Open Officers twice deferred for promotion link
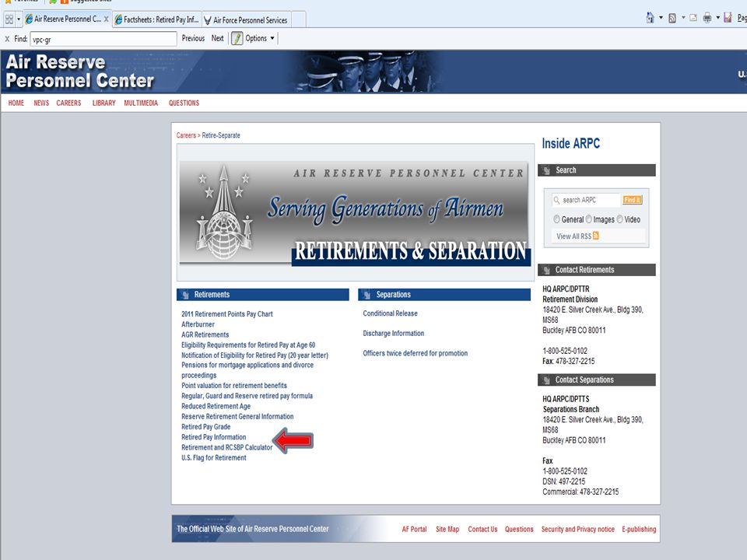This screenshot has height=560, width=747. pyautogui.click(x=415, y=353)
